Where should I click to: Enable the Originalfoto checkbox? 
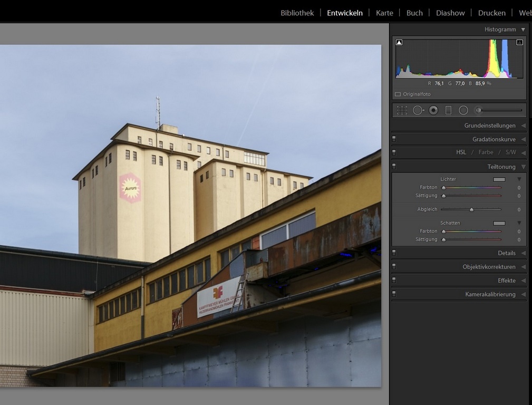point(398,94)
